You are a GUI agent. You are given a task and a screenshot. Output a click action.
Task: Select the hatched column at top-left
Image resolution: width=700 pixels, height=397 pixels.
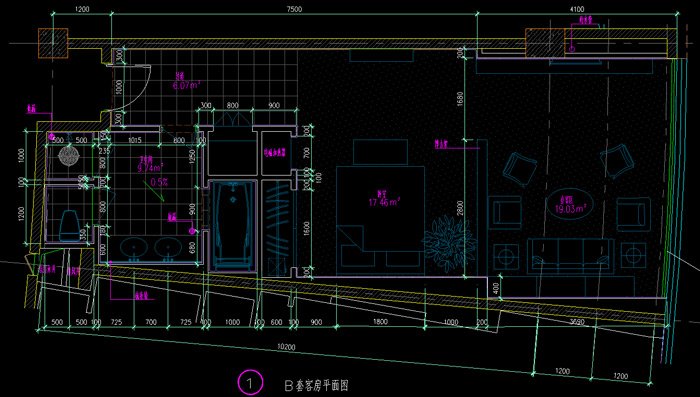pyautogui.click(x=53, y=43)
